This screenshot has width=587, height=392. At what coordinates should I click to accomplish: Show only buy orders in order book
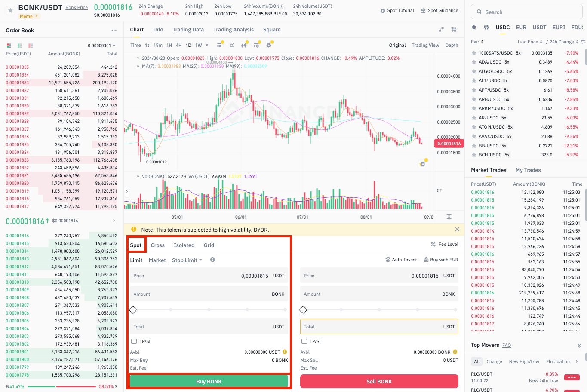(x=20, y=46)
